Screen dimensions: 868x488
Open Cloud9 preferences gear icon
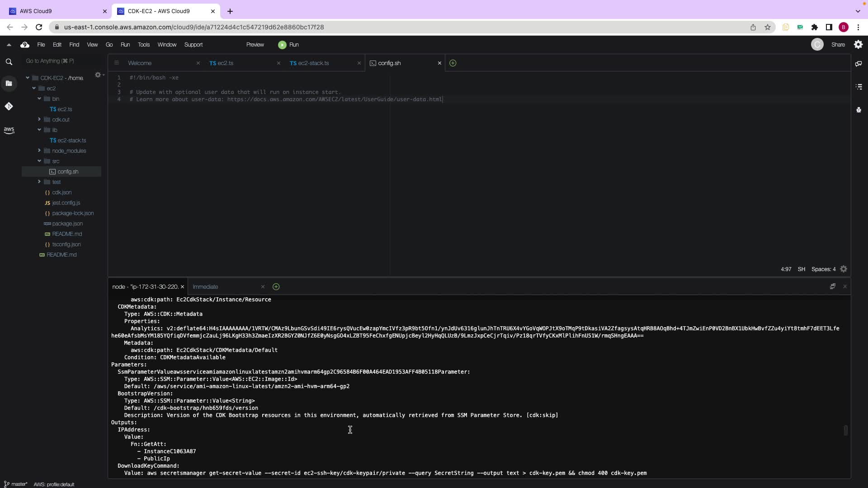point(858,45)
